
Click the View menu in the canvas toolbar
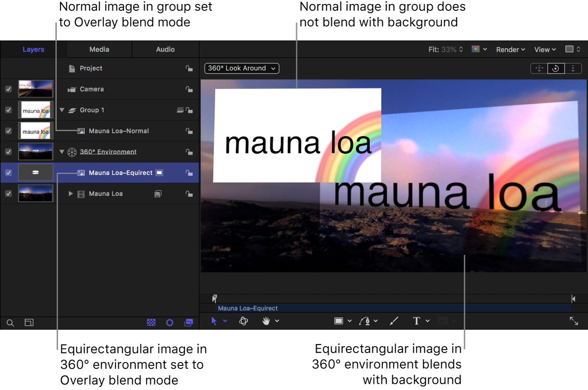[544, 50]
